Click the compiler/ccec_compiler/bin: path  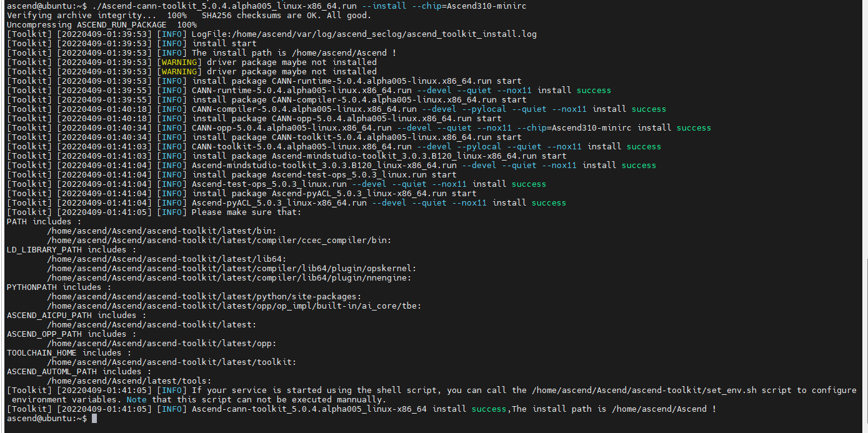pos(219,240)
